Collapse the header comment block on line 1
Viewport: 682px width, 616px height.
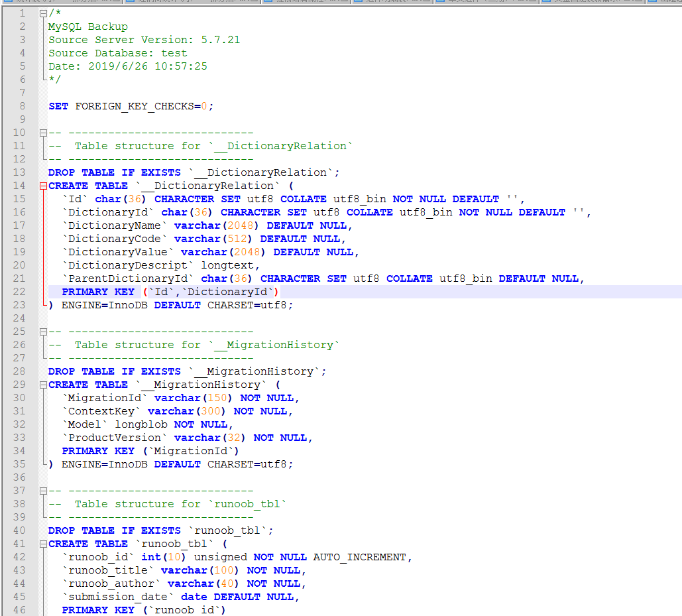click(43, 13)
